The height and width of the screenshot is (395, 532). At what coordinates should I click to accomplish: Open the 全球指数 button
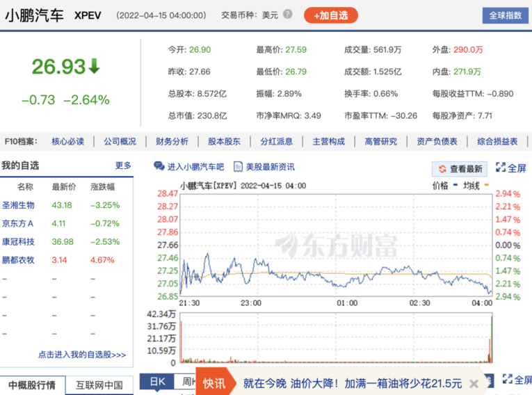(505, 15)
